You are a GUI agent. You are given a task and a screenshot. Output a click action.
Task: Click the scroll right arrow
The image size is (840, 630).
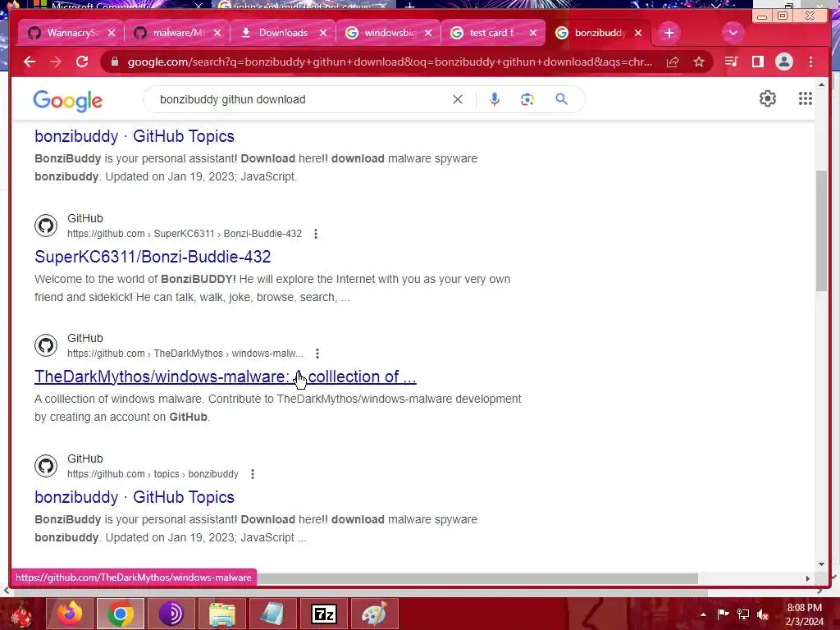[807, 578]
